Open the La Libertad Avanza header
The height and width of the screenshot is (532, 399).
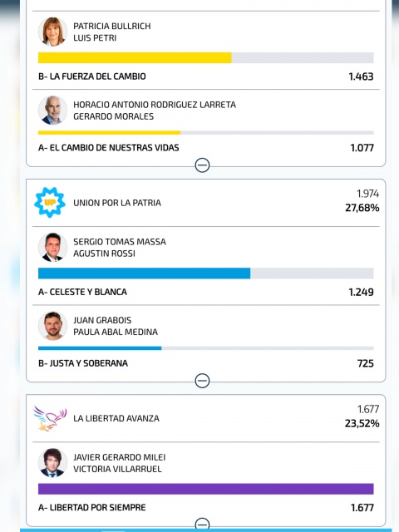tap(205, 418)
